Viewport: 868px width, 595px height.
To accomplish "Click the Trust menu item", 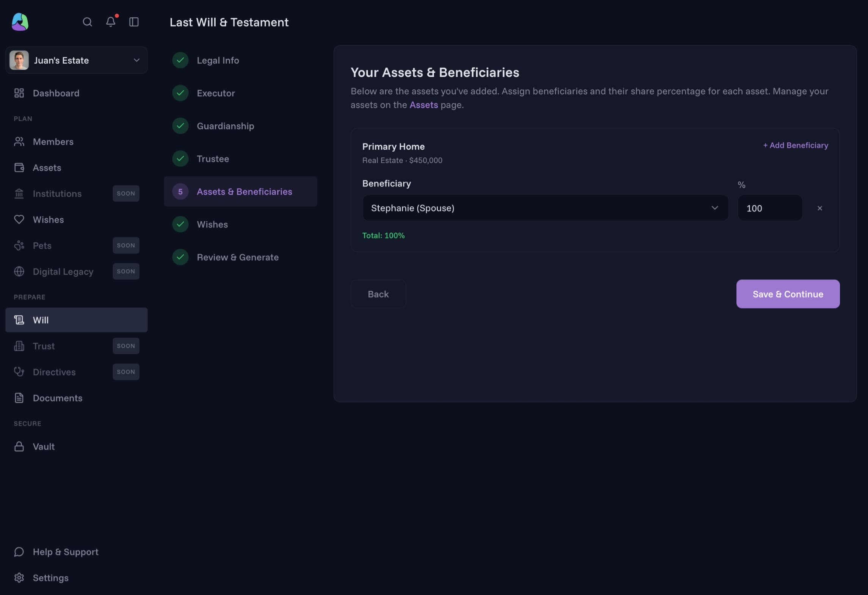I will click(x=77, y=346).
